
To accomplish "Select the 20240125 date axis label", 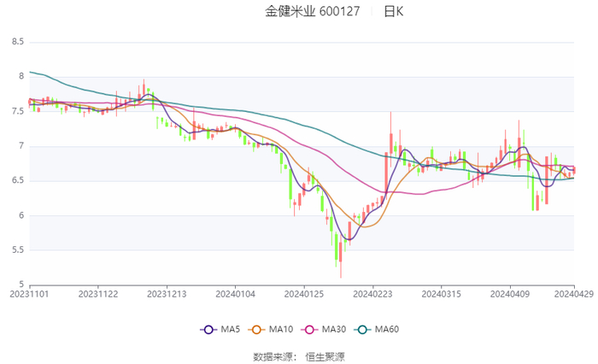I will (303, 294).
